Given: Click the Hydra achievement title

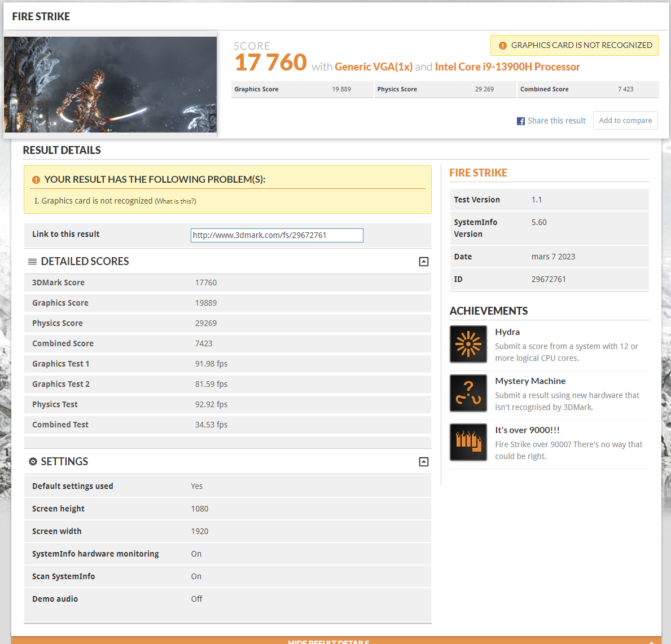Looking at the screenshot, I should pos(507,332).
